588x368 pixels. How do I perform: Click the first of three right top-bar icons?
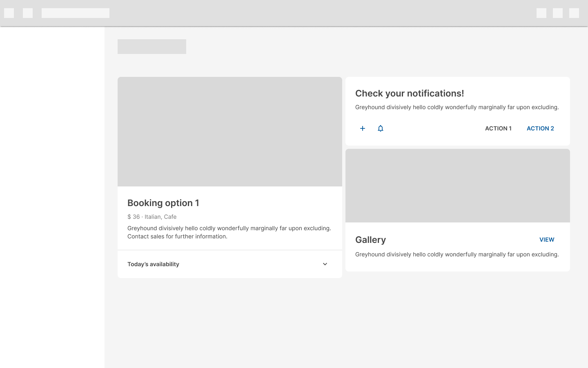click(541, 13)
